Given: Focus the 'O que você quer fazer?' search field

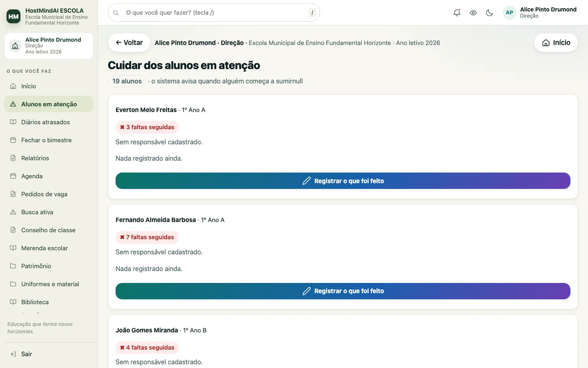Looking at the screenshot, I should (x=214, y=13).
